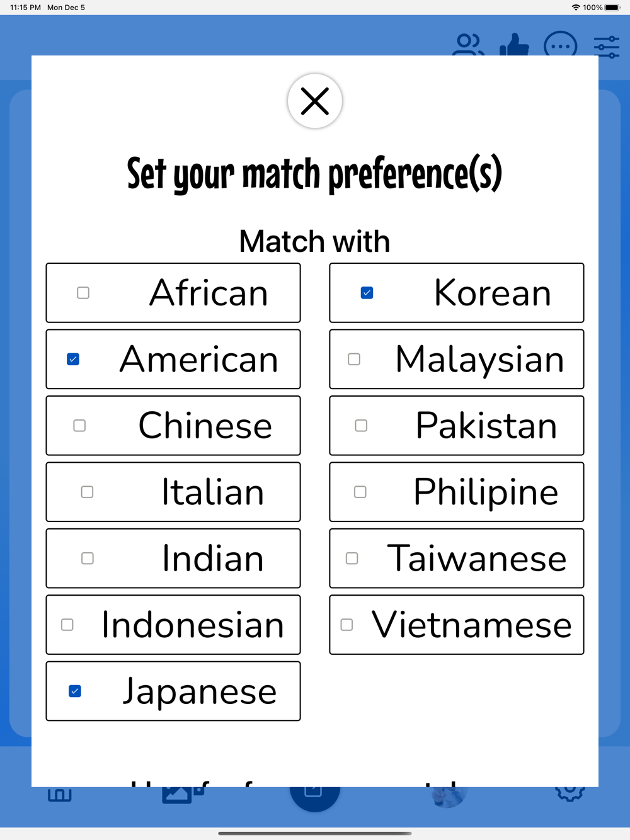Open the filter sliders icon
The image size is (630, 840).
pos(607,47)
